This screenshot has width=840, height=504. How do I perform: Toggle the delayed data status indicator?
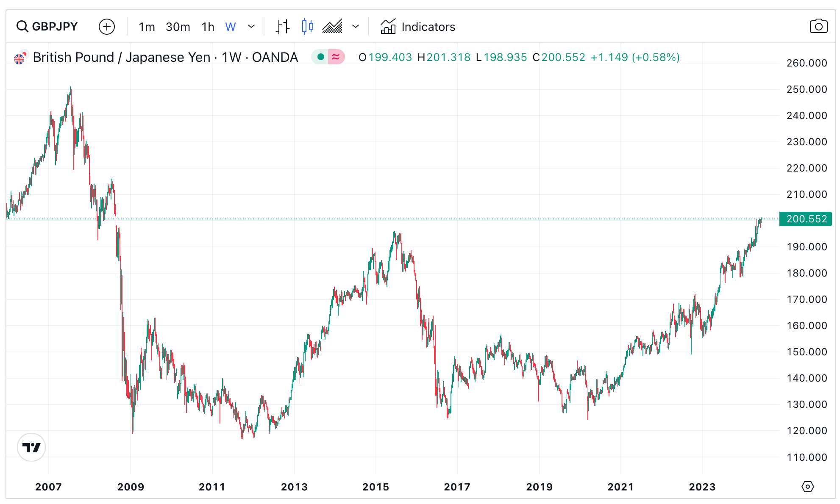click(336, 57)
